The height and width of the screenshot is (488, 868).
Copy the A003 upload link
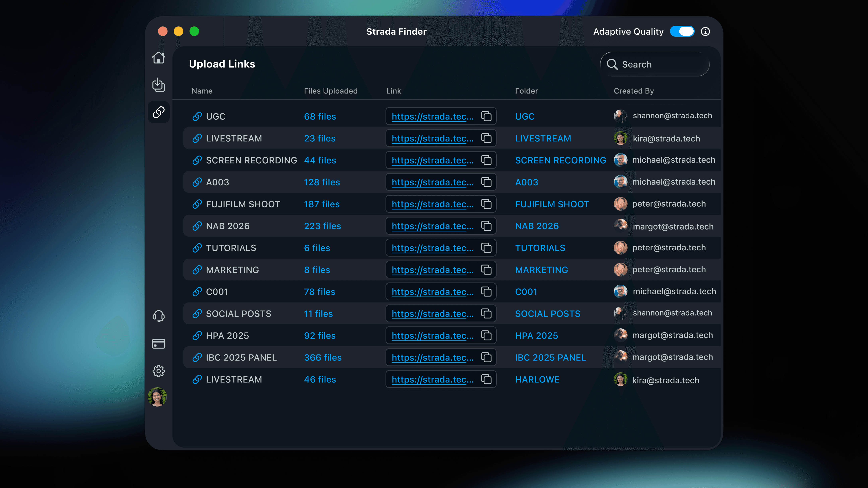(486, 182)
